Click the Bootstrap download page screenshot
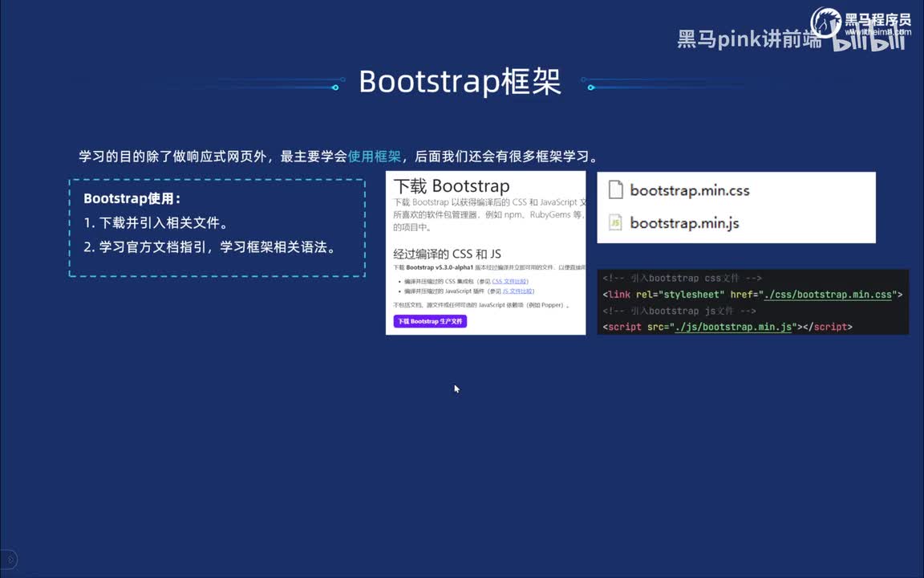Viewport: 924px width, 578px height. click(x=485, y=253)
